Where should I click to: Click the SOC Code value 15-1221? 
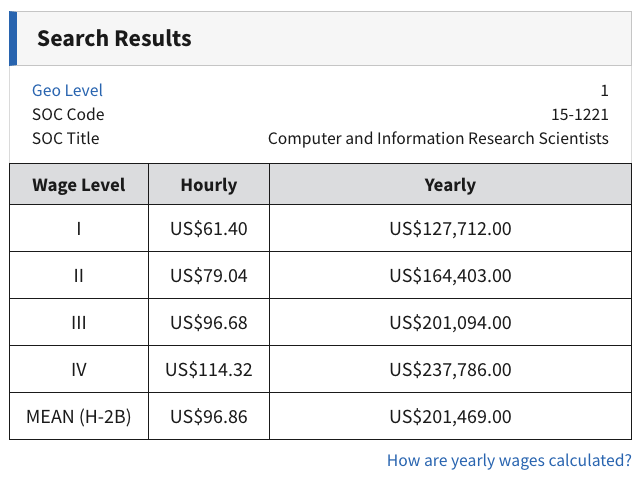click(579, 114)
